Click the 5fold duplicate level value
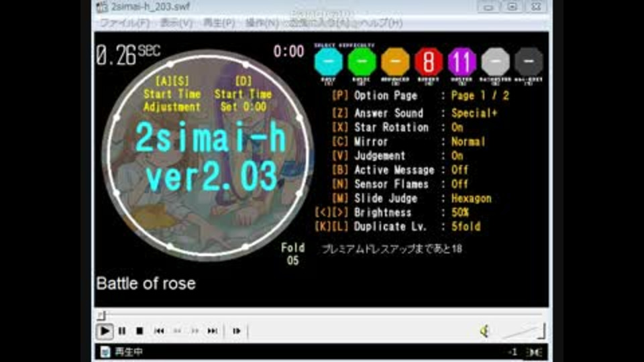 point(466,227)
